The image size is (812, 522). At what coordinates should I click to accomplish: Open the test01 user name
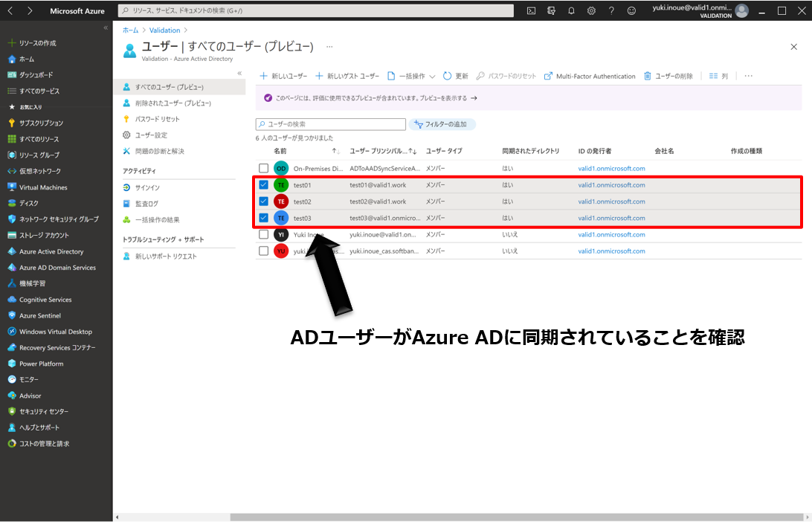point(303,185)
